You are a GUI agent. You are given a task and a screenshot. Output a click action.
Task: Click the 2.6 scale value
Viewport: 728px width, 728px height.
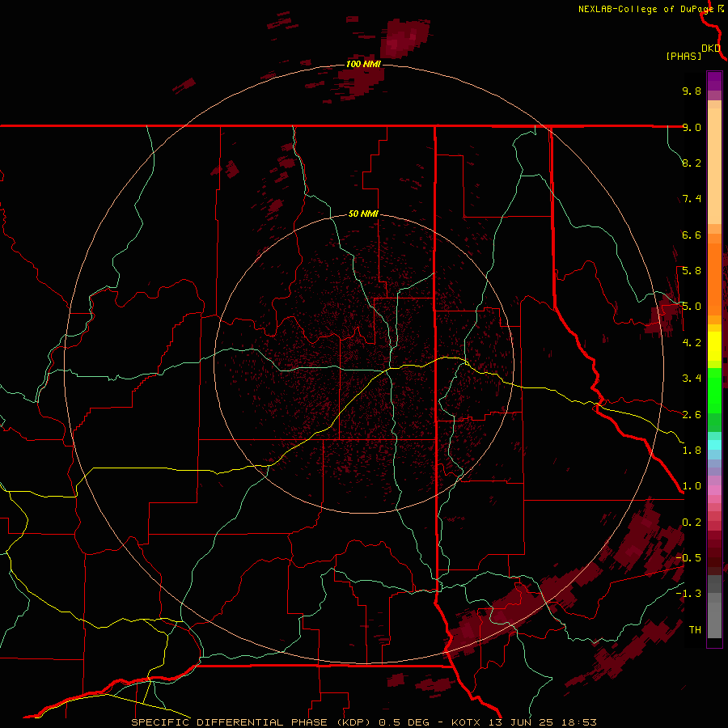pos(692,415)
